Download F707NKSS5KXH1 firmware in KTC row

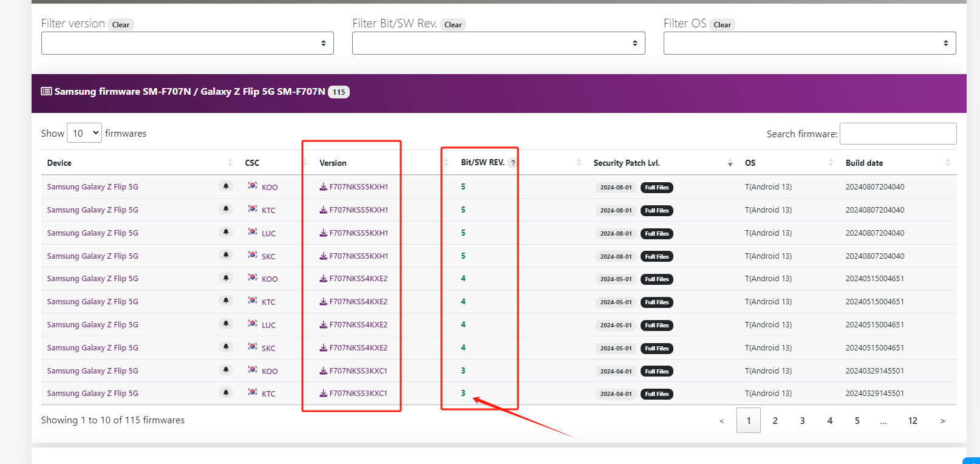(x=354, y=210)
